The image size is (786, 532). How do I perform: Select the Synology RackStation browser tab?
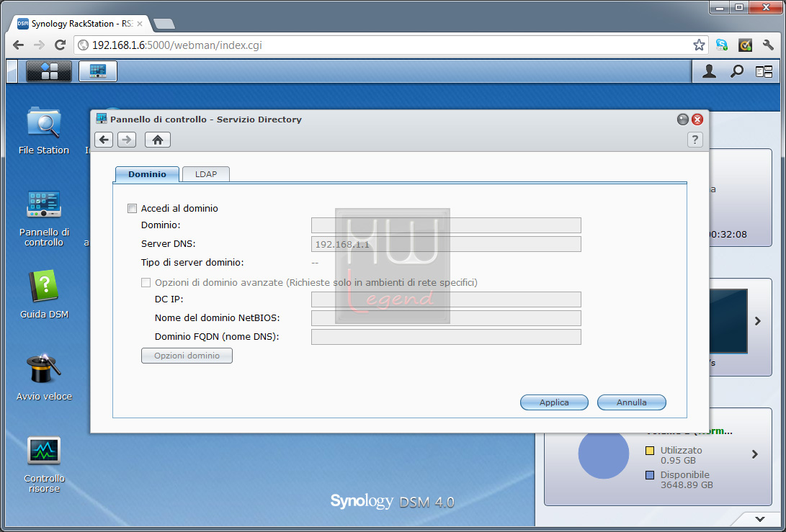pyautogui.click(x=79, y=24)
